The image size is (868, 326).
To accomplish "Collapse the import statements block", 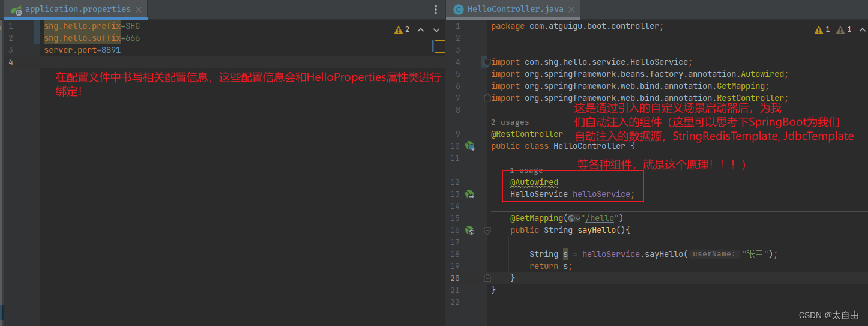I will click(487, 62).
